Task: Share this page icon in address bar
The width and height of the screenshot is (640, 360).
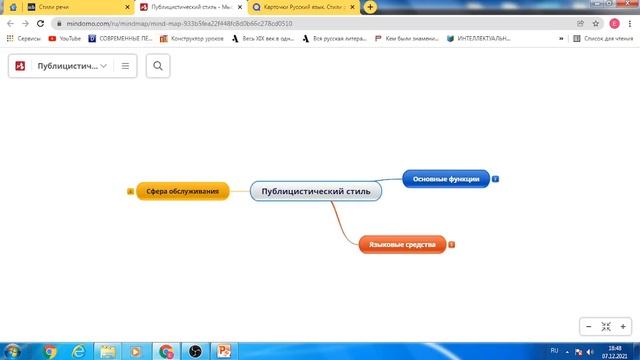Action: click(x=580, y=23)
